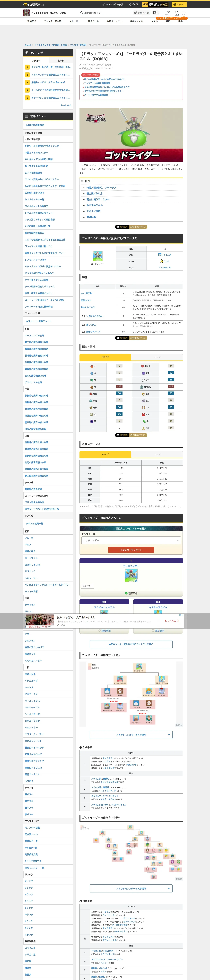Open the 入手方法 dropdown
This screenshot has height=980, width=210.
tap(87, 586)
